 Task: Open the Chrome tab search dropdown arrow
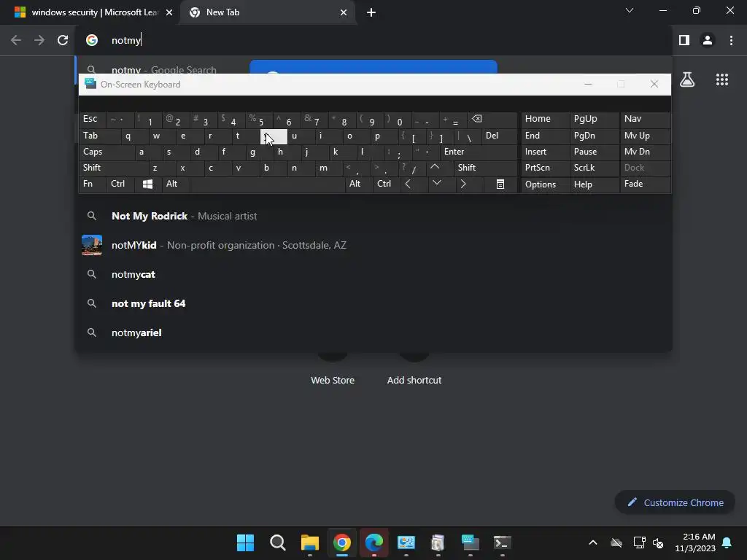pos(630,10)
